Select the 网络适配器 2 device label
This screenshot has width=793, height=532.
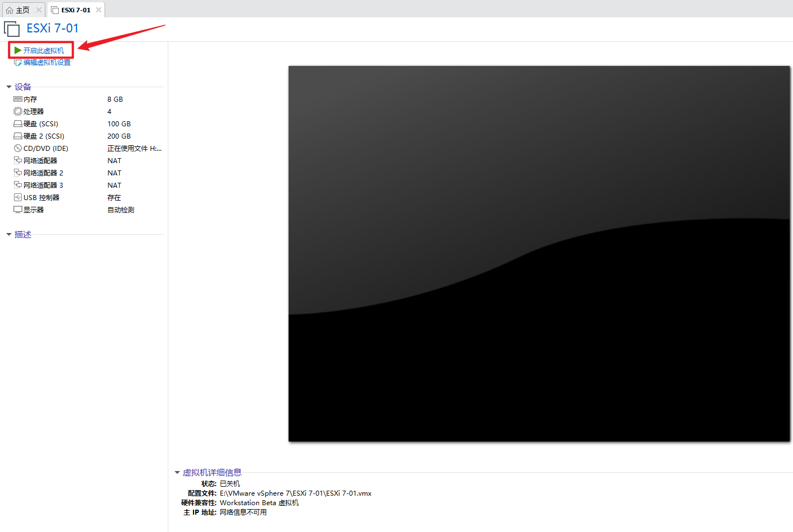43,173
